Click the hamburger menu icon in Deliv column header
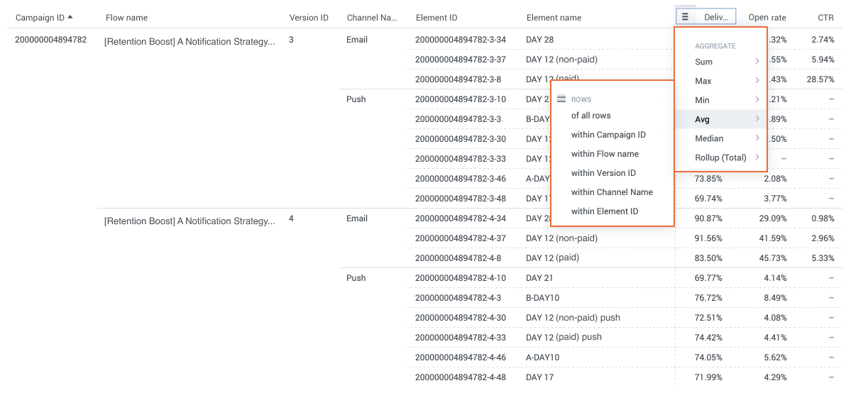This screenshot has height=410, width=868. point(685,17)
